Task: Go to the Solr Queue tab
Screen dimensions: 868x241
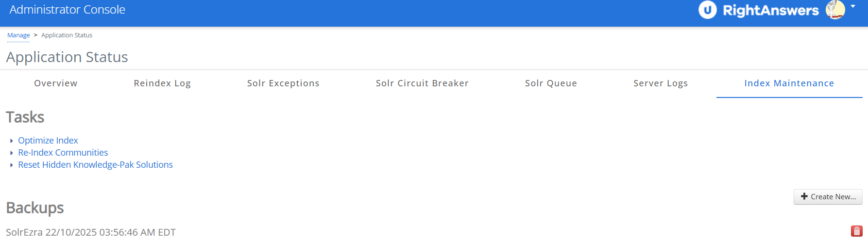Action: click(x=551, y=83)
